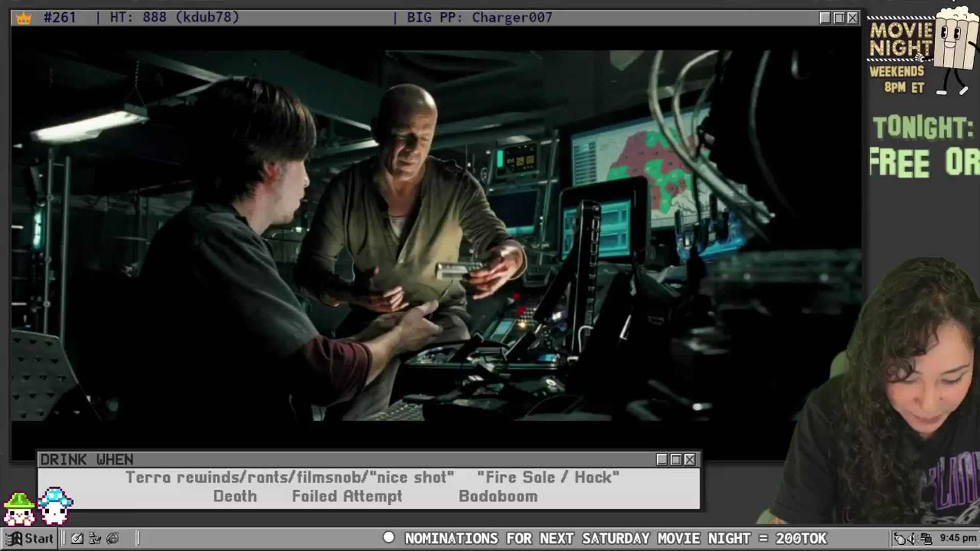The width and height of the screenshot is (980, 551).
Task: Click the hand-shaped tray icon
Action: (899, 538)
